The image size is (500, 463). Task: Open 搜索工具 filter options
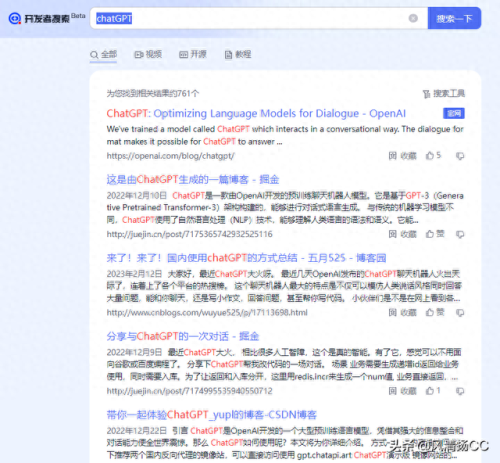tap(443, 94)
